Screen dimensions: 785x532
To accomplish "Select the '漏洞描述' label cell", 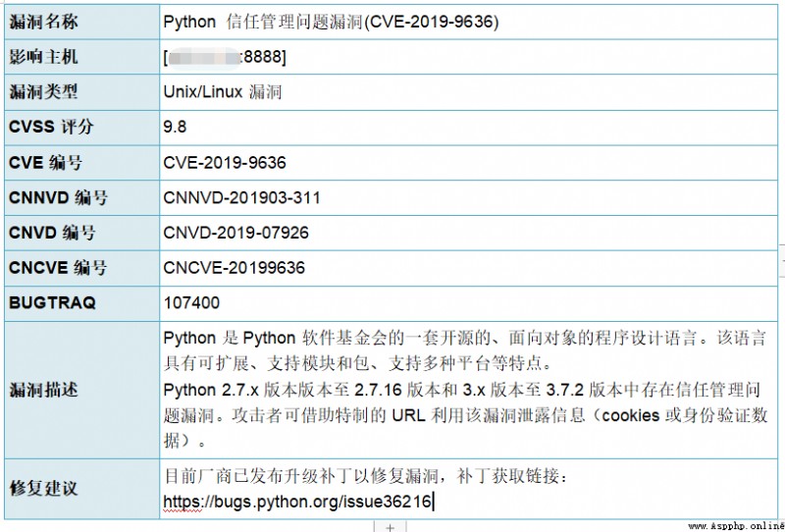I will pos(82,390).
